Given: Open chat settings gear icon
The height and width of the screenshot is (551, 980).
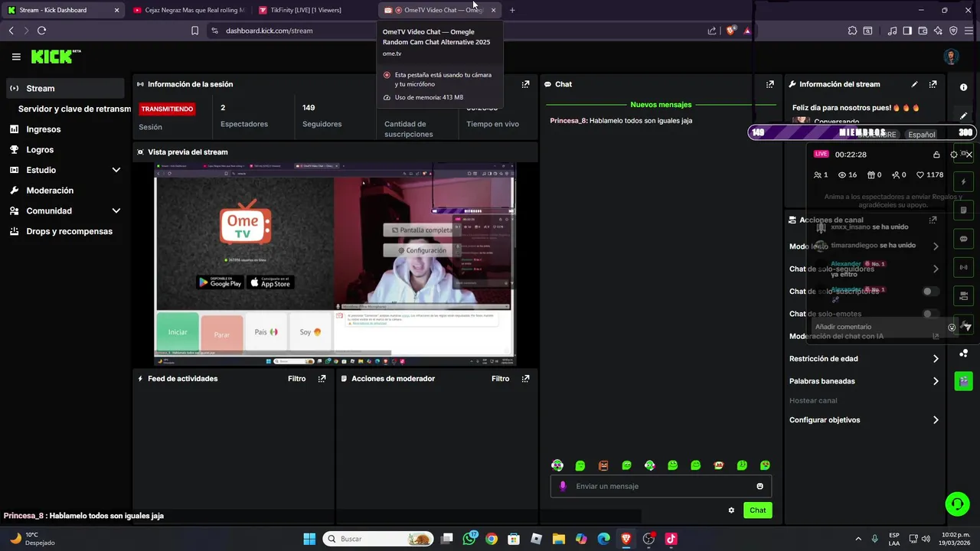Looking at the screenshot, I should (731, 510).
